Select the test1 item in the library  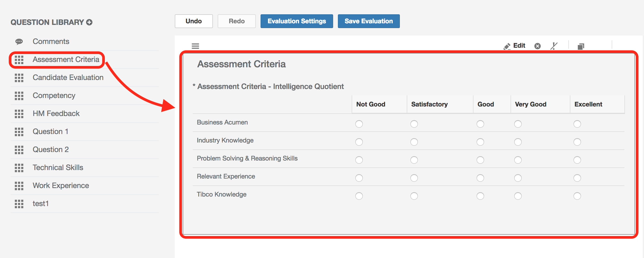coord(41,203)
